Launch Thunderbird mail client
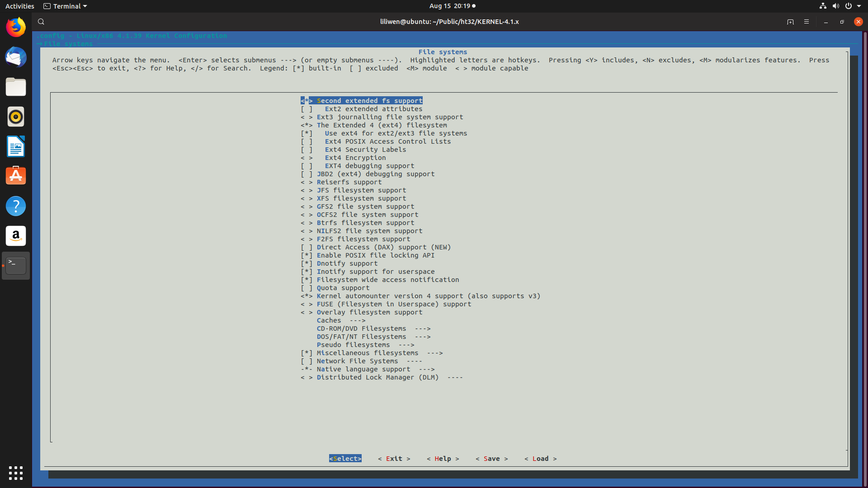 tap(16, 57)
